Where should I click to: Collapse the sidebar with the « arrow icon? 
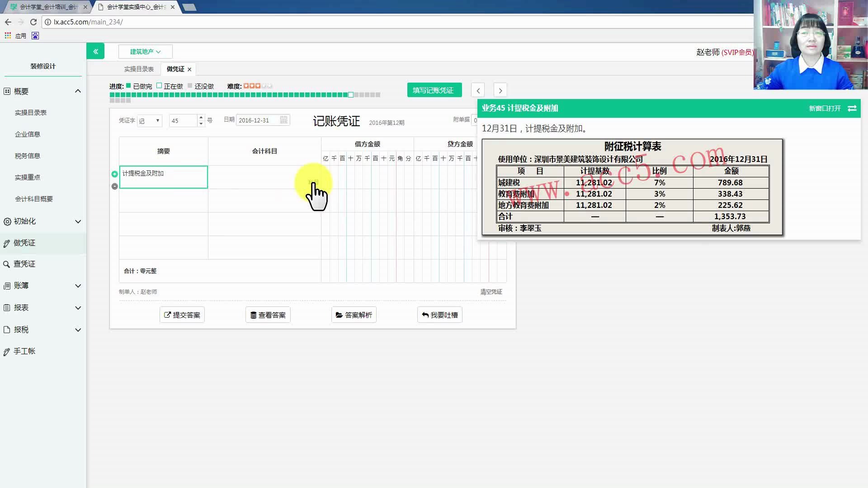click(x=95, y=51)
